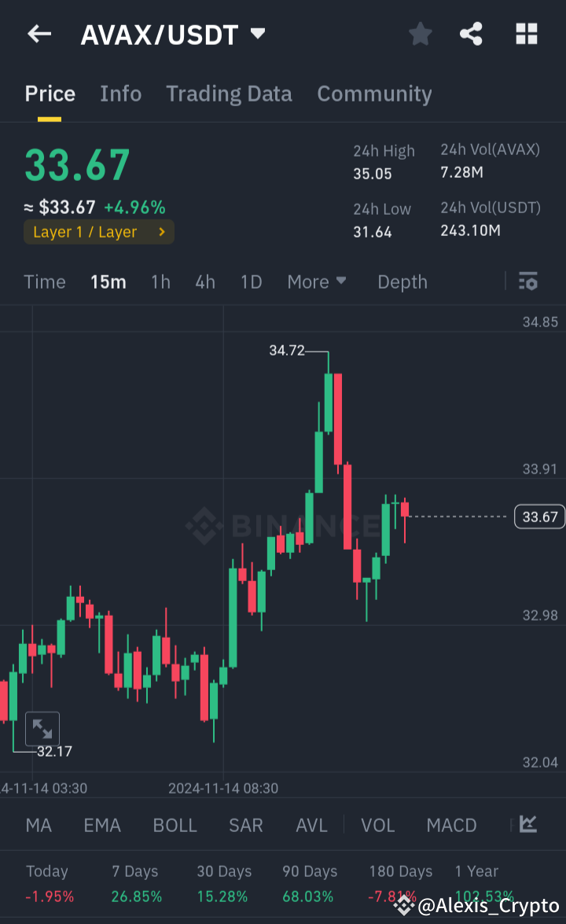Viewport: 566px width, 924px height.
Task: Open chart display settings icon
Action: pyautogui.click(x=527, y=282)
